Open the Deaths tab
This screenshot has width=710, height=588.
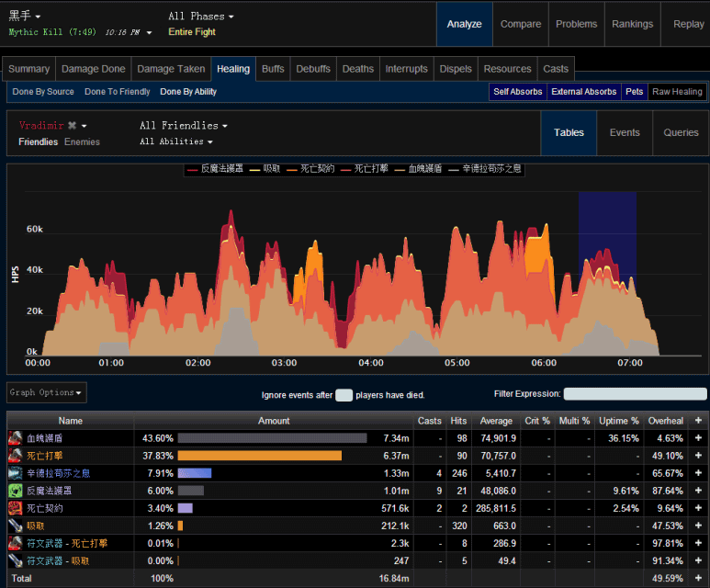[358, 69]
